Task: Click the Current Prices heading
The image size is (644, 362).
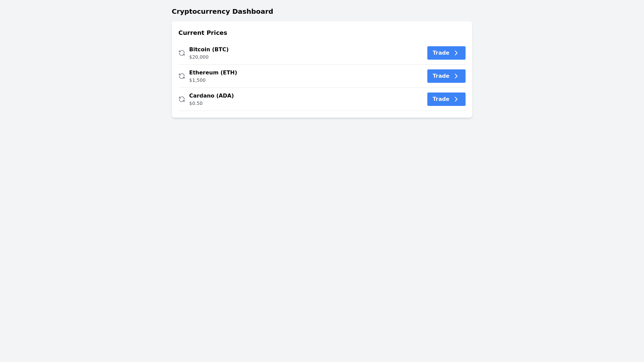Action: tap(203, 33)
